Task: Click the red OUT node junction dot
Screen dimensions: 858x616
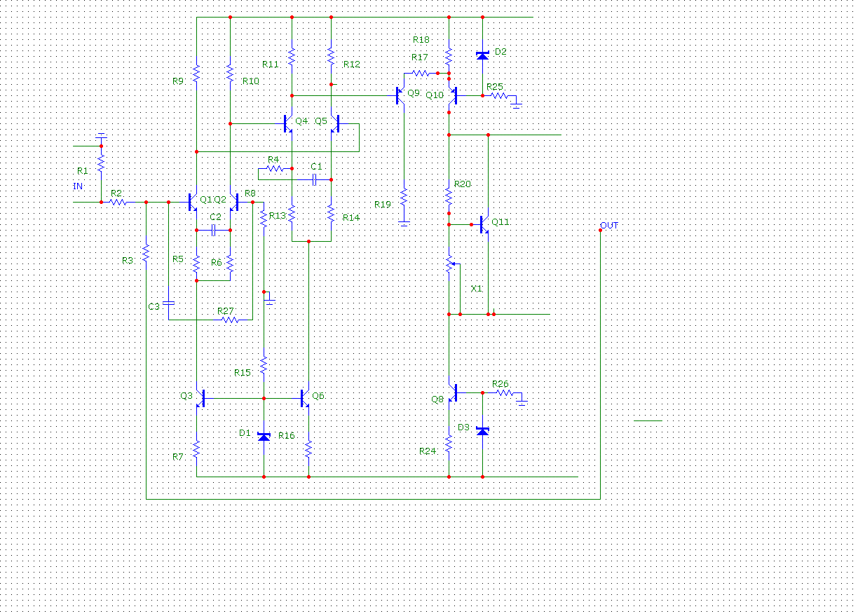Action: 600,230
